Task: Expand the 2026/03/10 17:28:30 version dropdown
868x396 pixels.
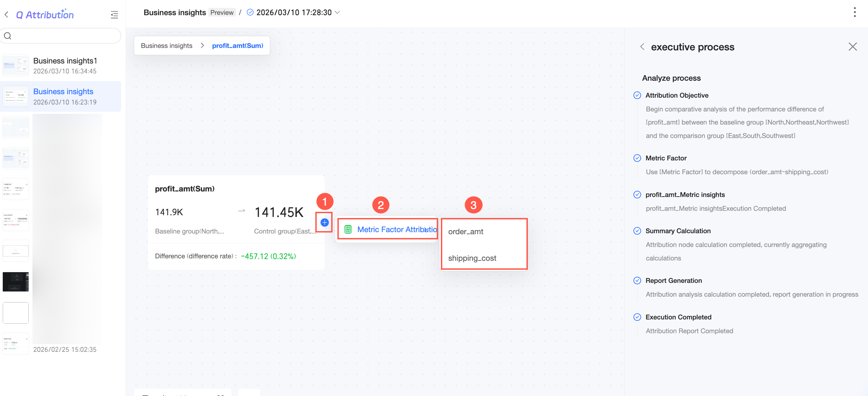Action: pyautogui.click(x=338, y=12)
